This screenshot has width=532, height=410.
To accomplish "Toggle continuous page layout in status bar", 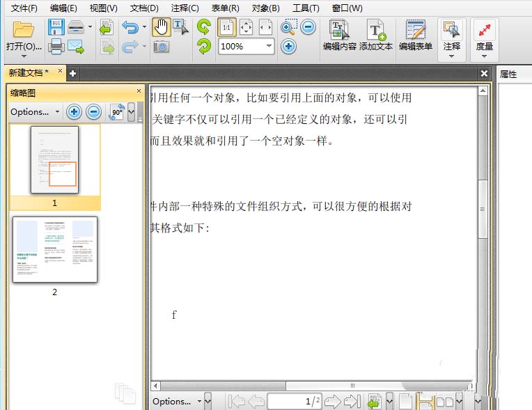I will 425,401.
